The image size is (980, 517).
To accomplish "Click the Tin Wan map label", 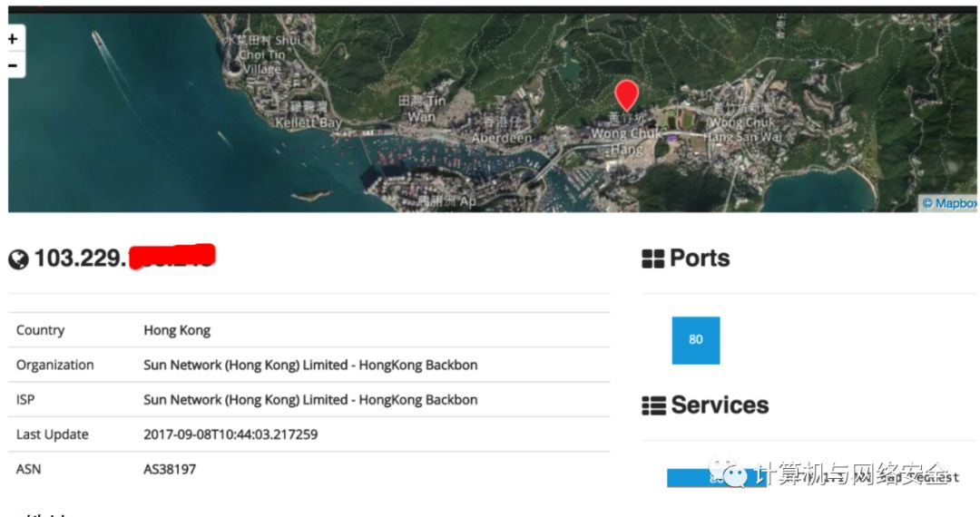I will [423, 110].
